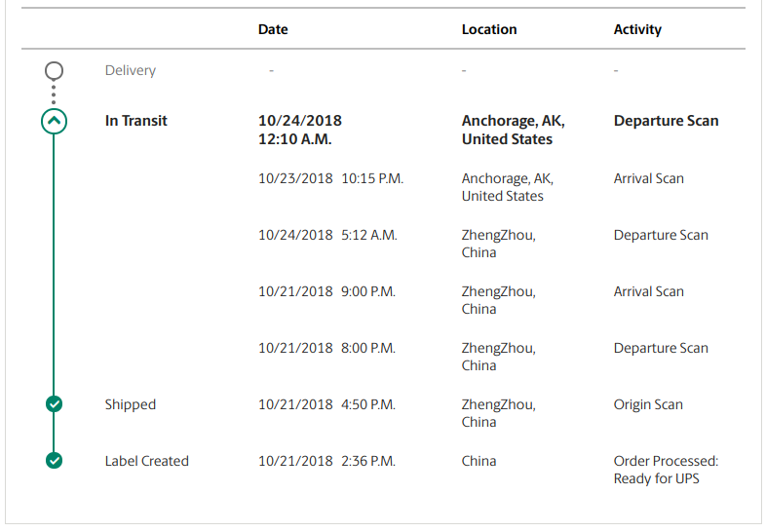Click the Shipped status label

pyautogui.click(x=130, y=405)
